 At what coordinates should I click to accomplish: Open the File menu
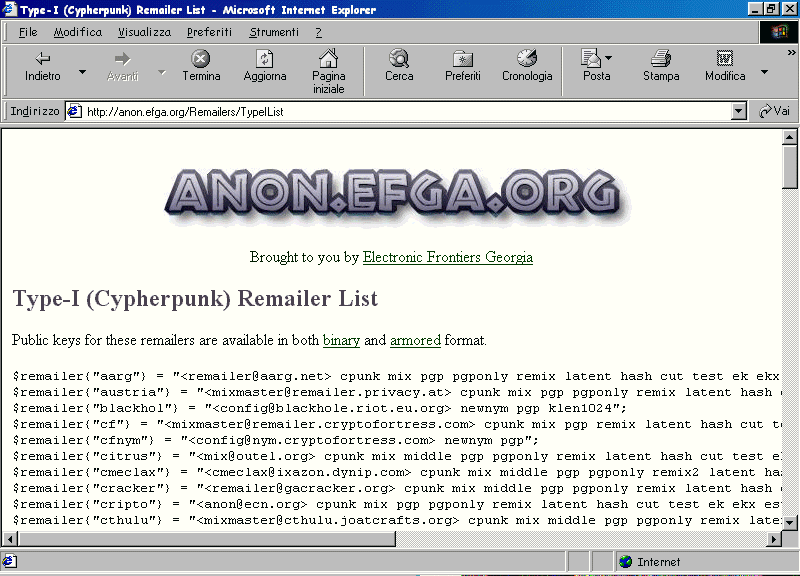click(28, 32)
